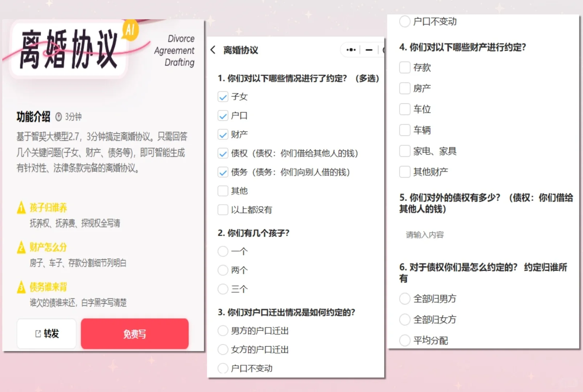Select 两个 for number of children
The height and width of the screenshot is (392, 583).
[223, 270]
